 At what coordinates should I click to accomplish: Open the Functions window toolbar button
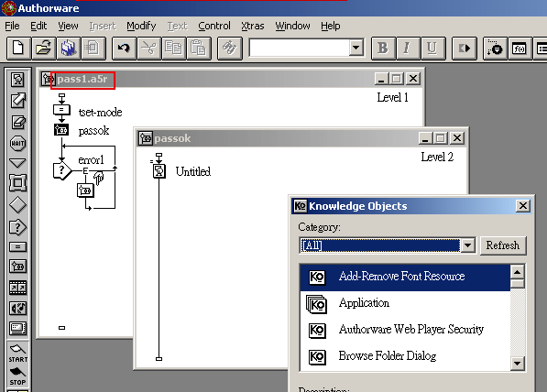pos(520,49)
